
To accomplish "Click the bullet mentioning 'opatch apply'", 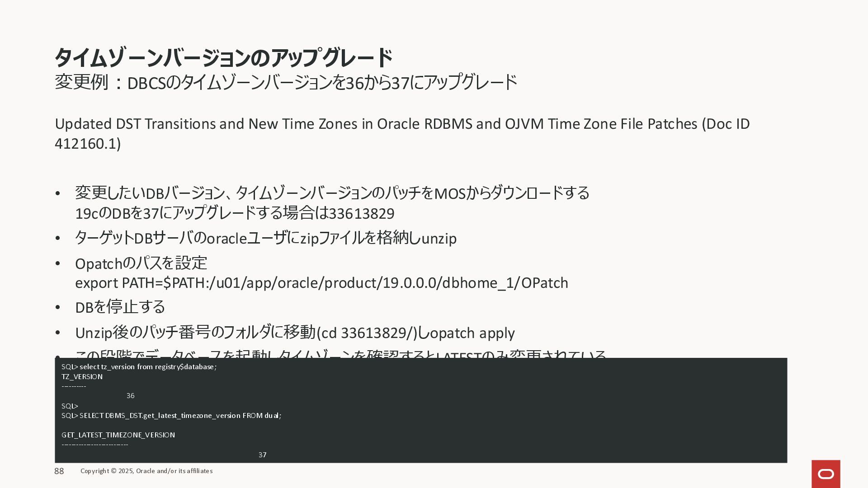I will pos(295,333).
